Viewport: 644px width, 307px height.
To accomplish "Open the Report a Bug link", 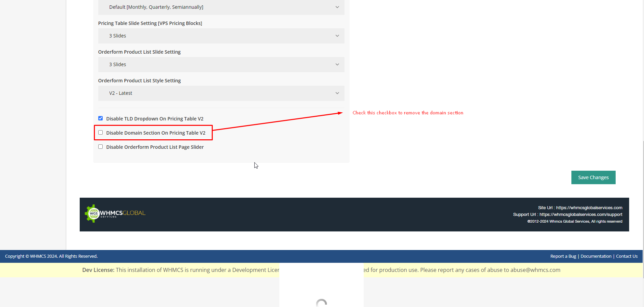I will pos(563,256).
